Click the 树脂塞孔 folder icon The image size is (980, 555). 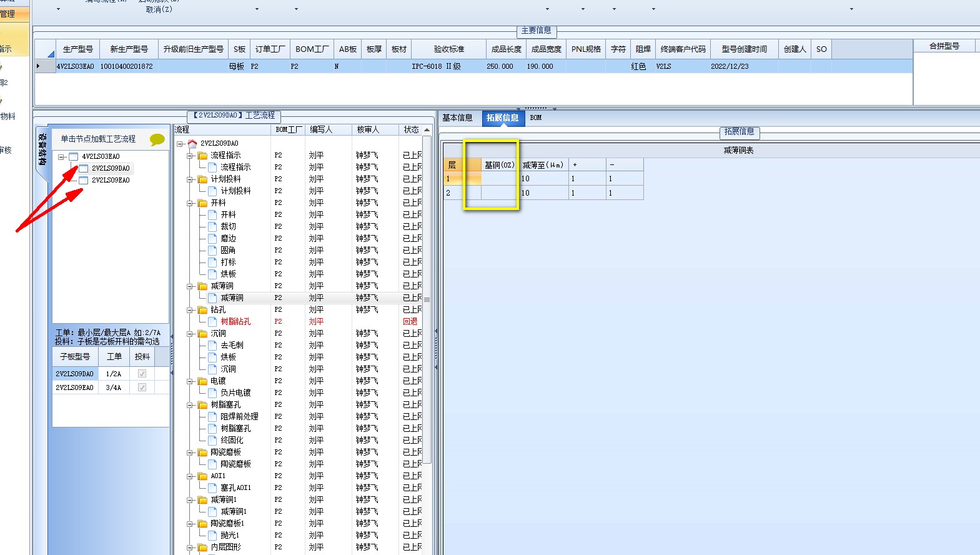[202, 404]
